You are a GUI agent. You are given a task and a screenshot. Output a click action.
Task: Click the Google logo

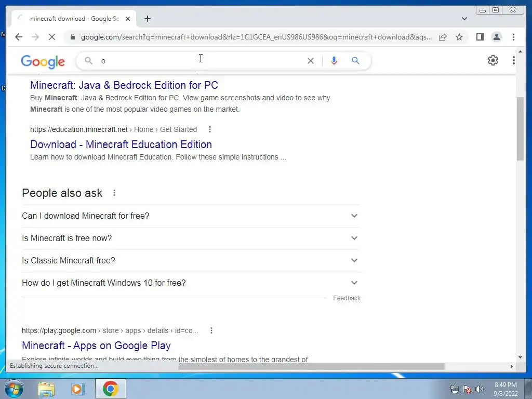click(43, 62)
